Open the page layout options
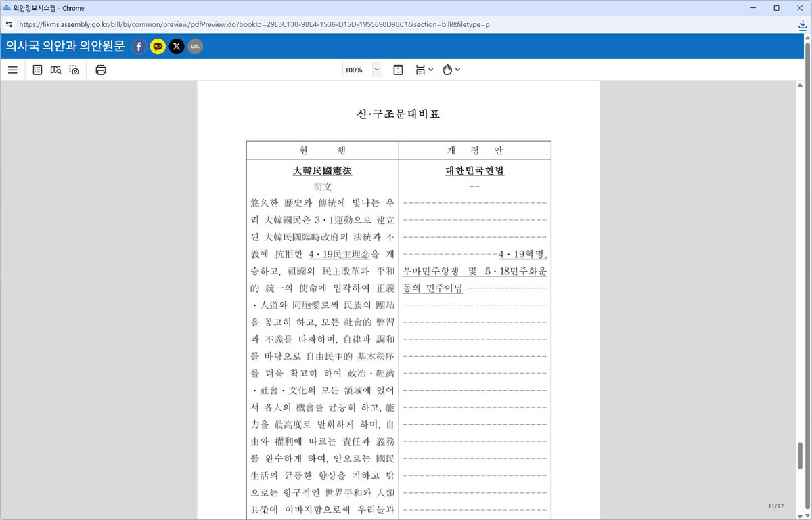 [x=424, y=70]
